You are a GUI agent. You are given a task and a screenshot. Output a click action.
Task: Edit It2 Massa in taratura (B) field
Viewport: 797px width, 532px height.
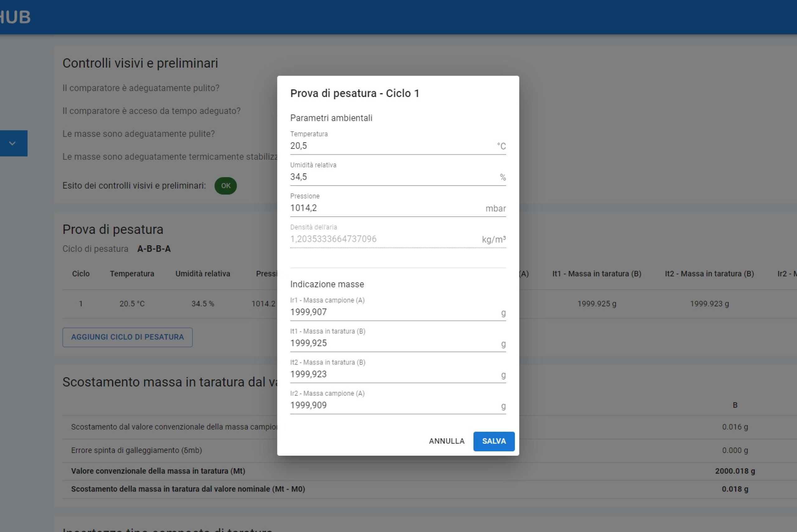click(x=390, y=374)
